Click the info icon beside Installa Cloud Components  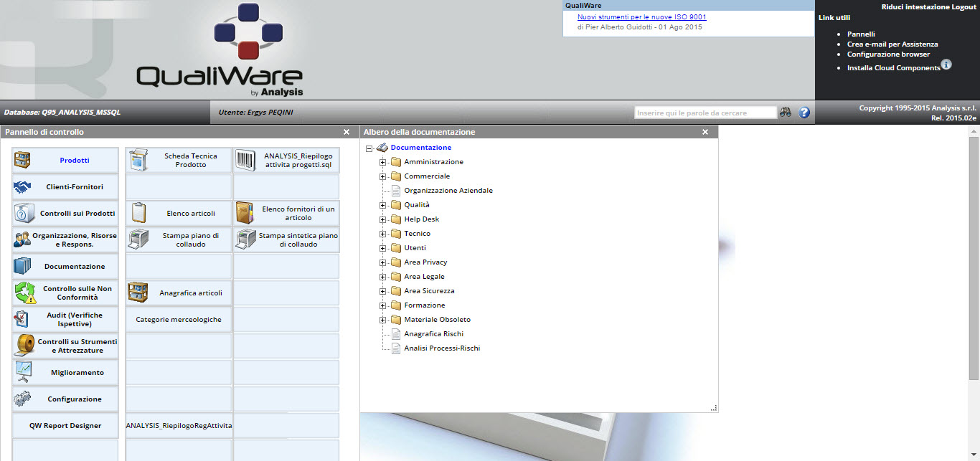[x=946, y=65]
